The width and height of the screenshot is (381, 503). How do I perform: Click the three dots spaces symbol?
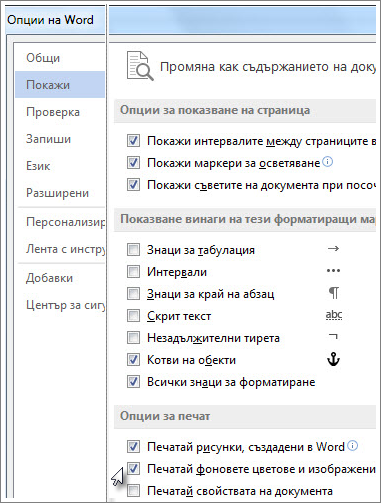coord(333,271)
